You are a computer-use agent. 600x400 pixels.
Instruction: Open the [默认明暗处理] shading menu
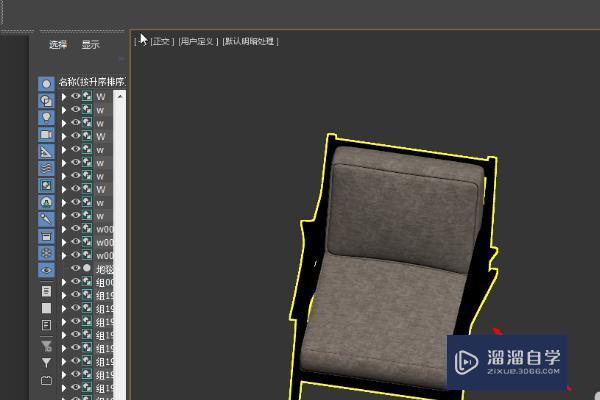[250, 41]
